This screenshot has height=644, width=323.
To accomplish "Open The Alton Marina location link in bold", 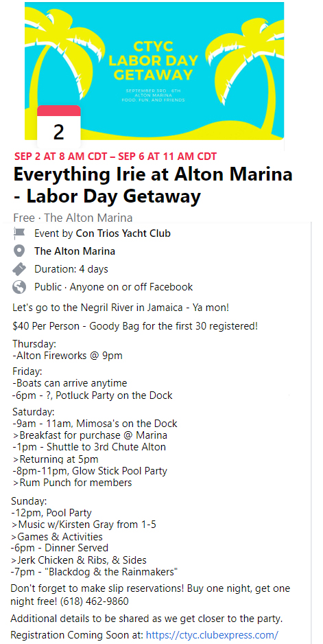I will pyautogui.click(x=75, y=251).
